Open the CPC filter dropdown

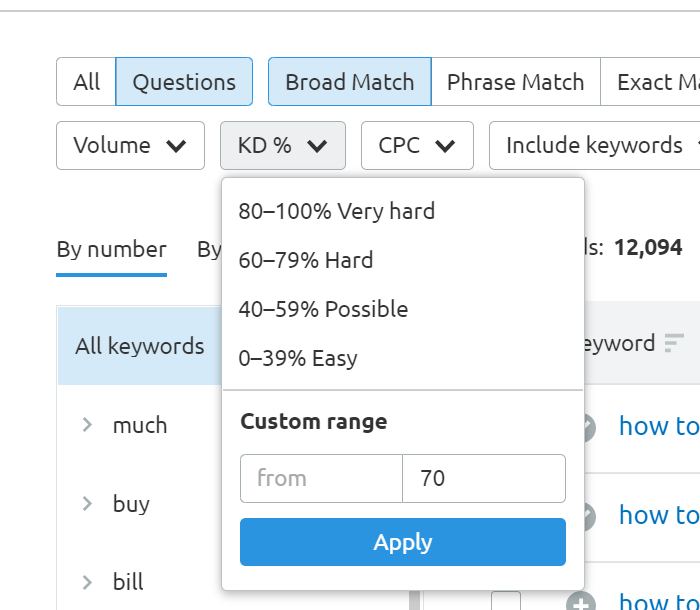[x=416, y=146]
